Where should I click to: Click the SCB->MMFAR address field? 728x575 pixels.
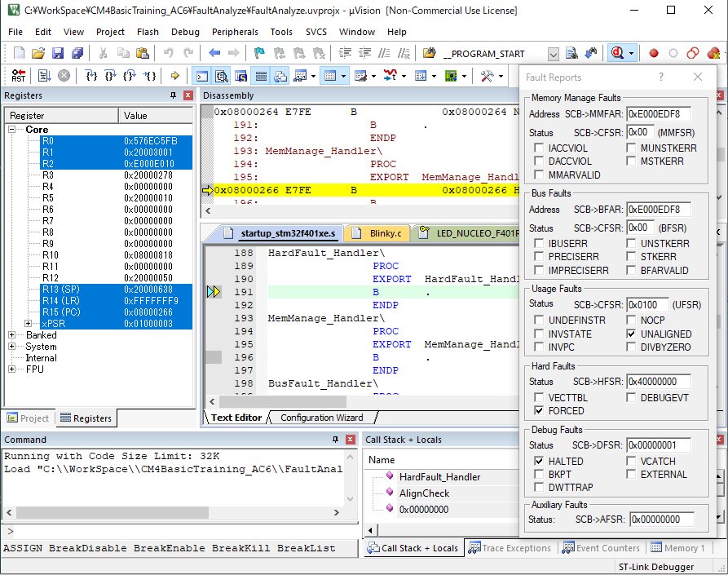(658, 114)
